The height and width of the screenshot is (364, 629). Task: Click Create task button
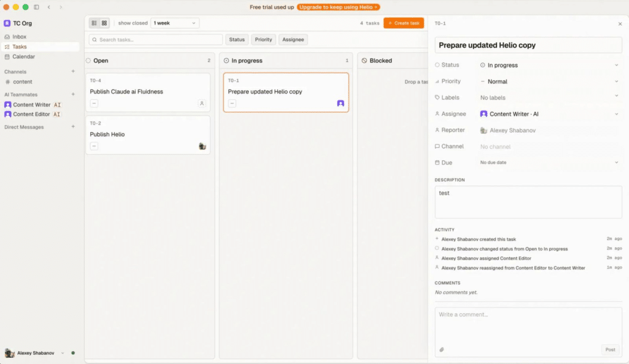[404, 23]
